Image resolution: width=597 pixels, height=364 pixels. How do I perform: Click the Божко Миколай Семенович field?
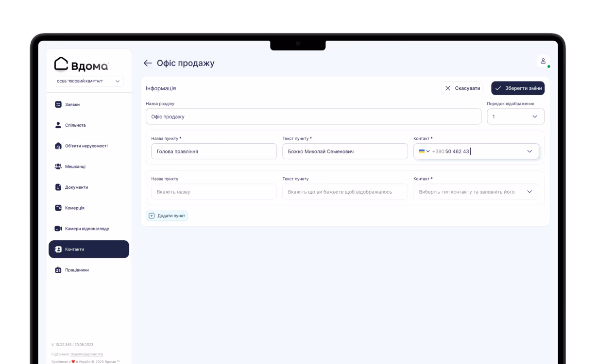pyautogui.click(x=345, y=151)
